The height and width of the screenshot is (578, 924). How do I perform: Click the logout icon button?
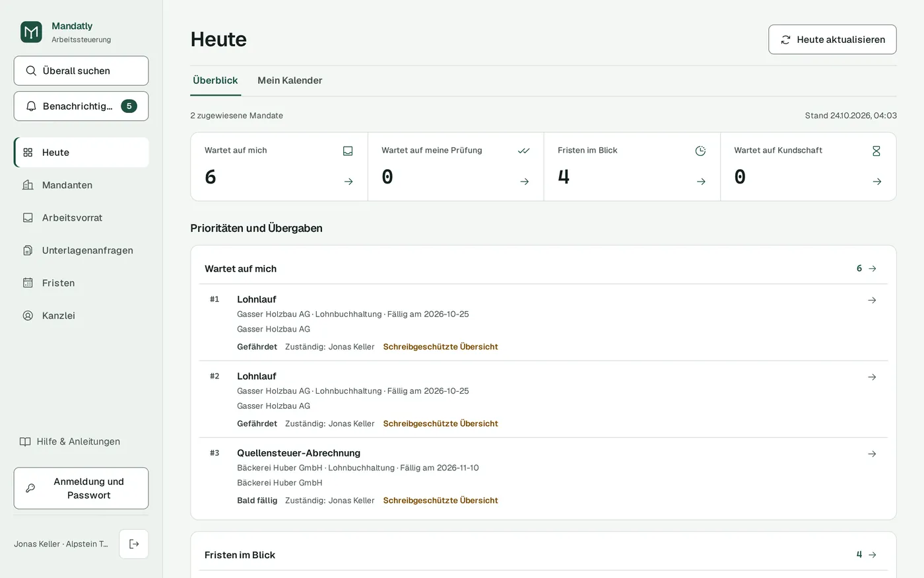pos(134,544)
